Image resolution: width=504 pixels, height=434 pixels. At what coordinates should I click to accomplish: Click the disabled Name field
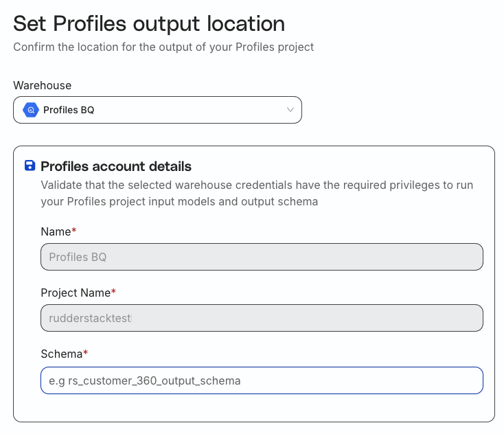coord(262,258)
